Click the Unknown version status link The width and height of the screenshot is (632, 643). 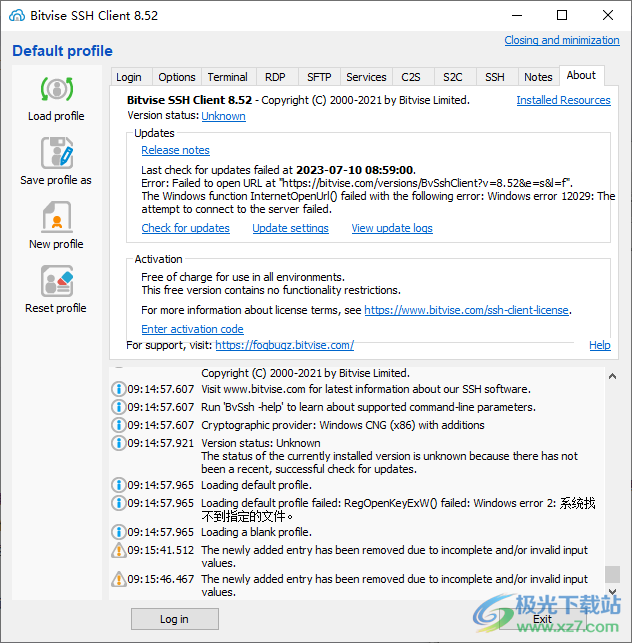[x=224, y=116]
